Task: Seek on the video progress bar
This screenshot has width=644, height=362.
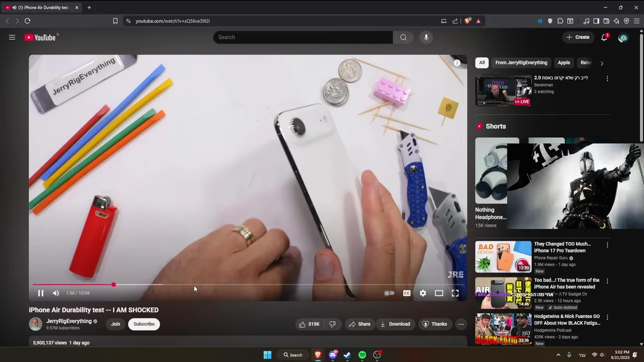Action: [248, 285]
